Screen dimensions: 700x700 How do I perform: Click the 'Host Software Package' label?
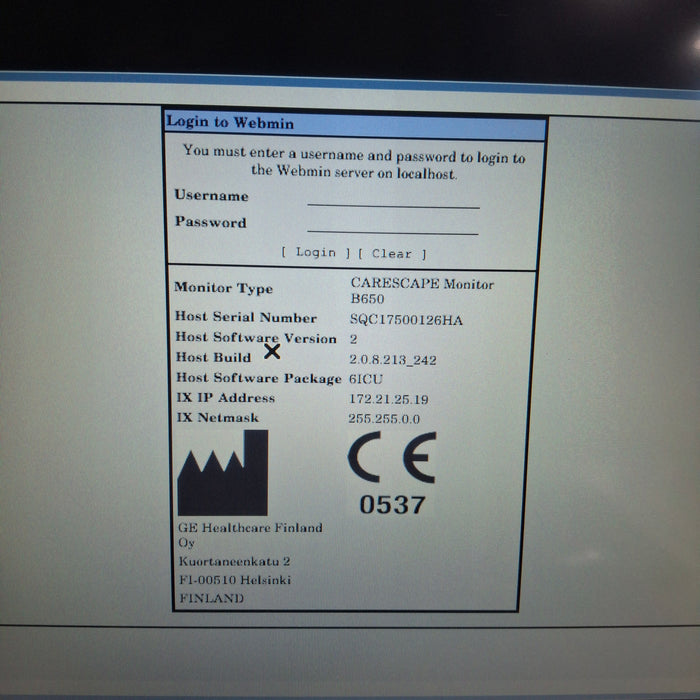[258, 378]
